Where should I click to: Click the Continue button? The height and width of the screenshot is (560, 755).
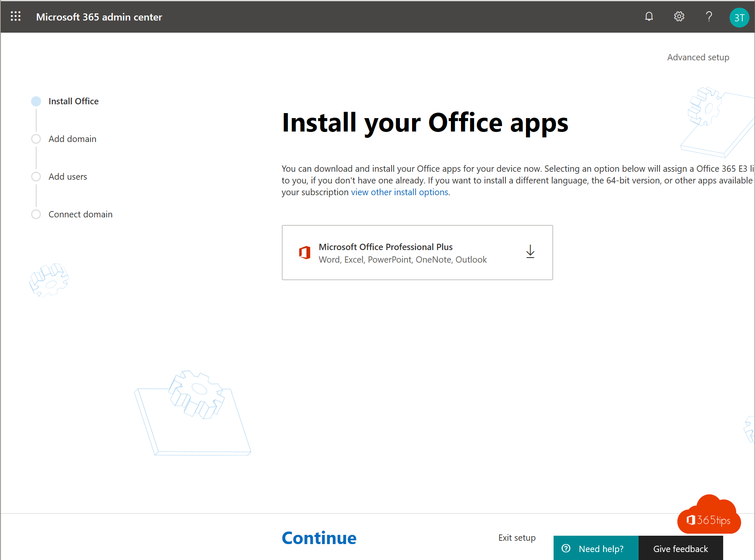pyautogui.click(x=319, y=538)
